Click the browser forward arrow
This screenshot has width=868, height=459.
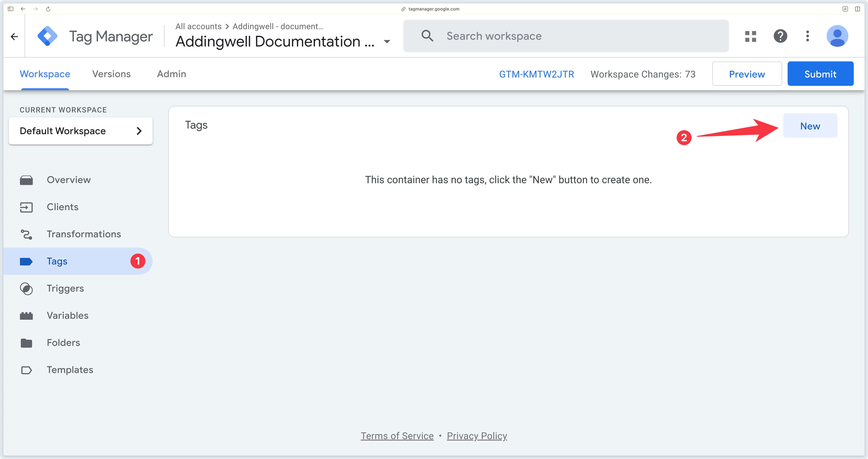tap(35, 9)
